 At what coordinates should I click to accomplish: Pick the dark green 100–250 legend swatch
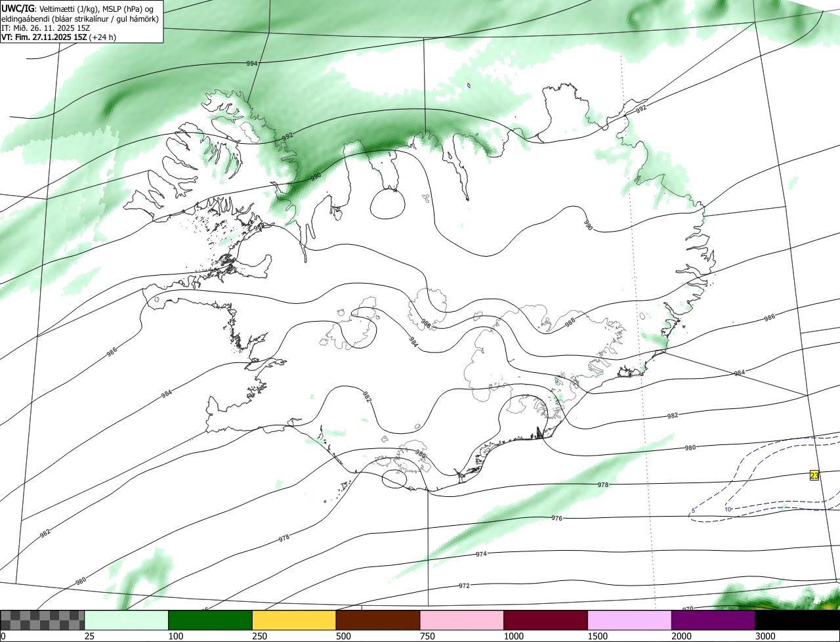211,620
